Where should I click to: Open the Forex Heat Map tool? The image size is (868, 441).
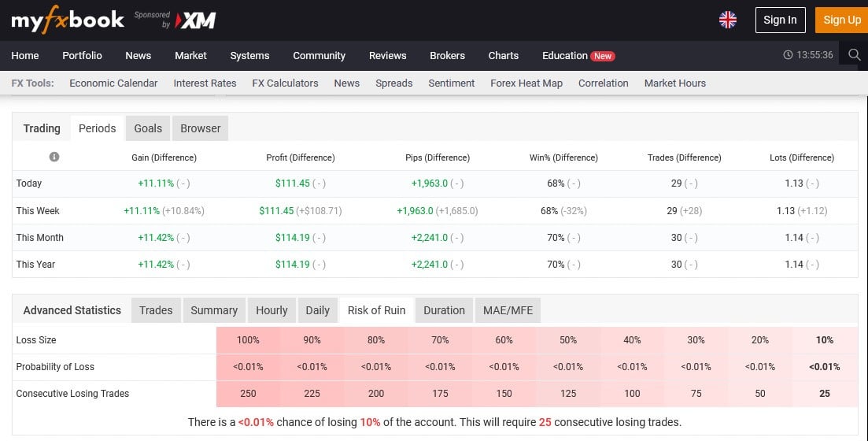[526, 83]
